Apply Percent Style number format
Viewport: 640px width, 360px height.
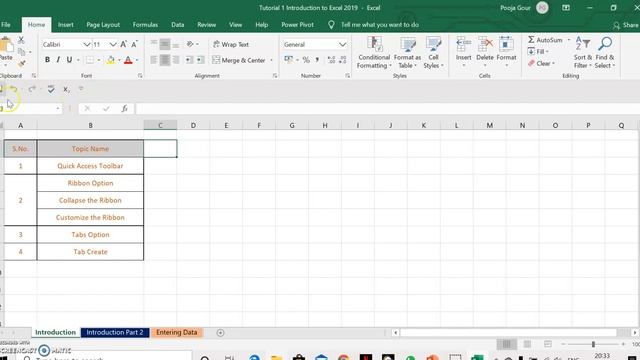(x=306, y=60)
